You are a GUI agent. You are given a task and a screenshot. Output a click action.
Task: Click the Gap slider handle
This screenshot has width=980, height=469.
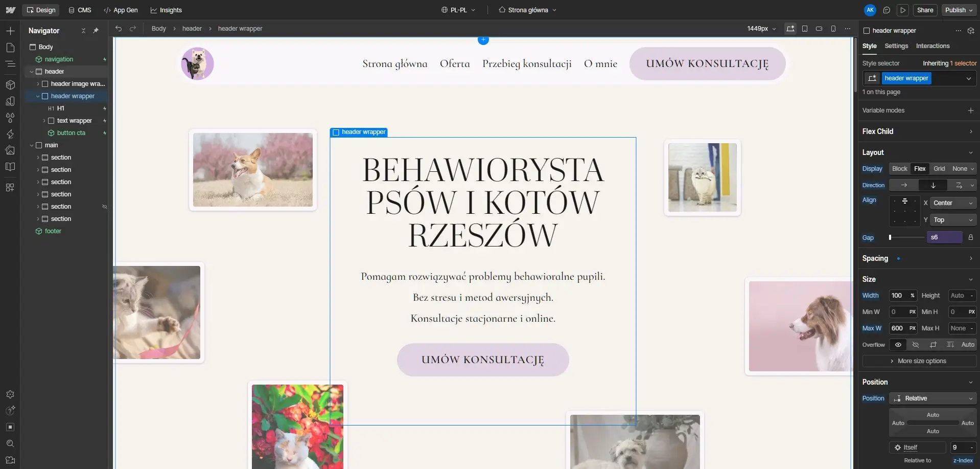(890, 237)
